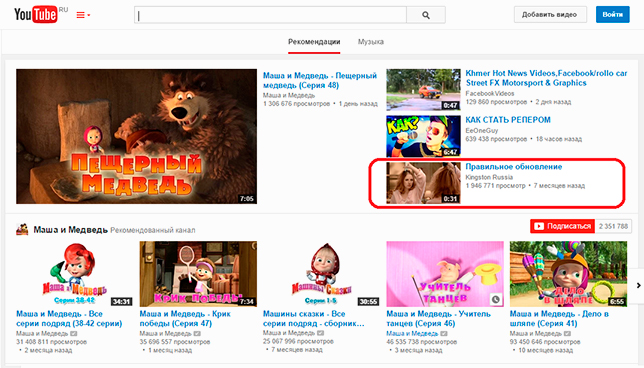
Task: Click the Войти sign-in button
Action: click(612, 14)
